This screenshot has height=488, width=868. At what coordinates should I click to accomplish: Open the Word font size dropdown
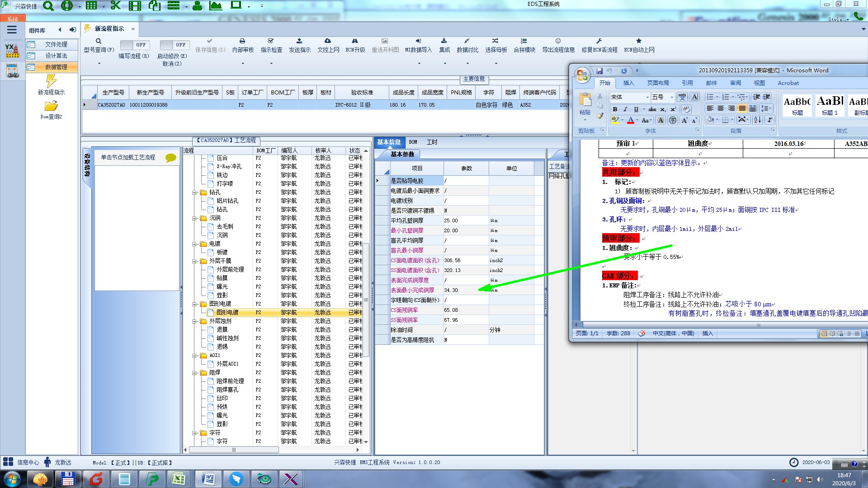pos(672,97)
